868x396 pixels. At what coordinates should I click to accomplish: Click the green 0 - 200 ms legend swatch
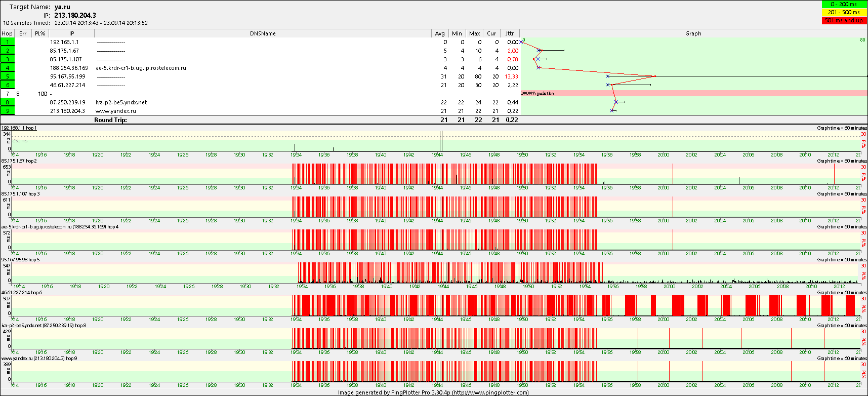tap(844, 4)
